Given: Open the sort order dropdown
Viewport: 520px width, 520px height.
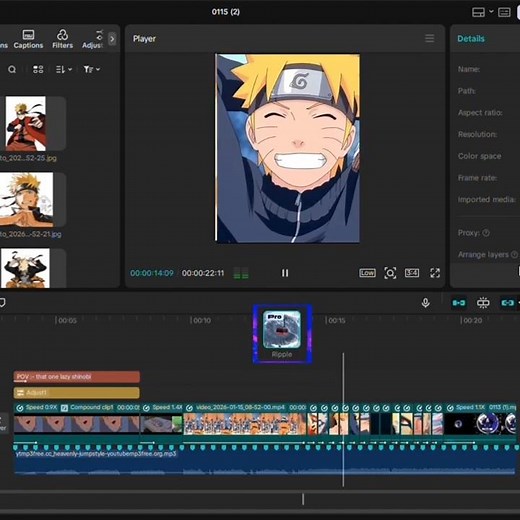Looking at the screenshot, I should click(x=64, y=69).
